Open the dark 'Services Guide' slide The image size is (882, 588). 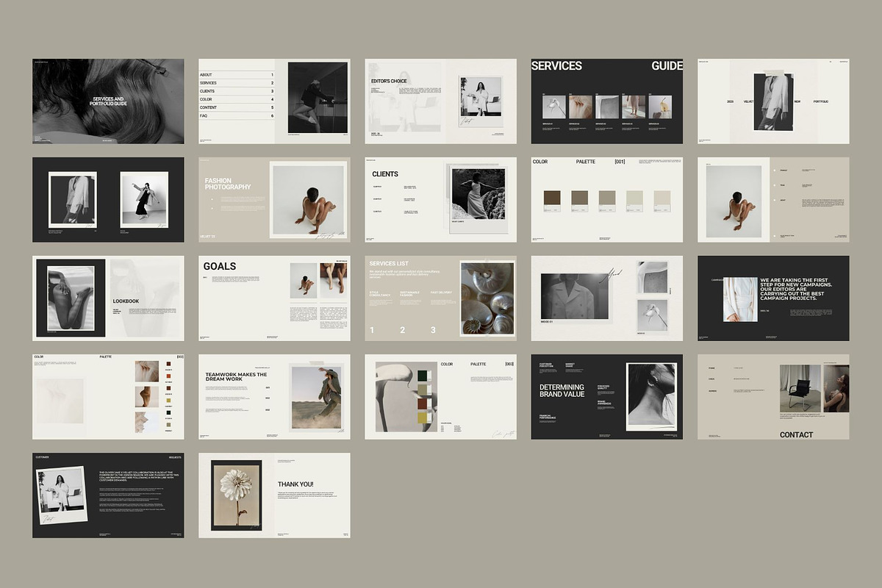[607, 101]
